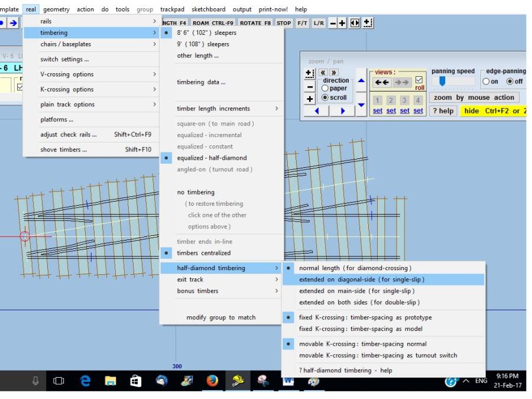Screen dimensions: 532x399
Task: Pan up with blue up arrow
Action: coord(361,81)
